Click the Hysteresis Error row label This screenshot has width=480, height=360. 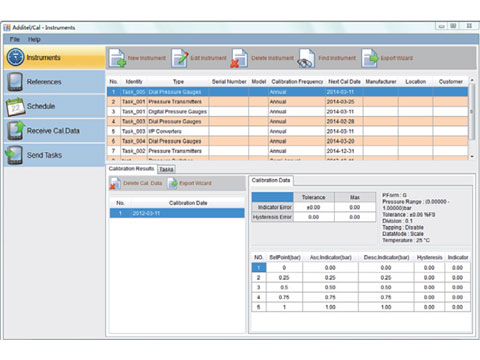click(273, 217)
